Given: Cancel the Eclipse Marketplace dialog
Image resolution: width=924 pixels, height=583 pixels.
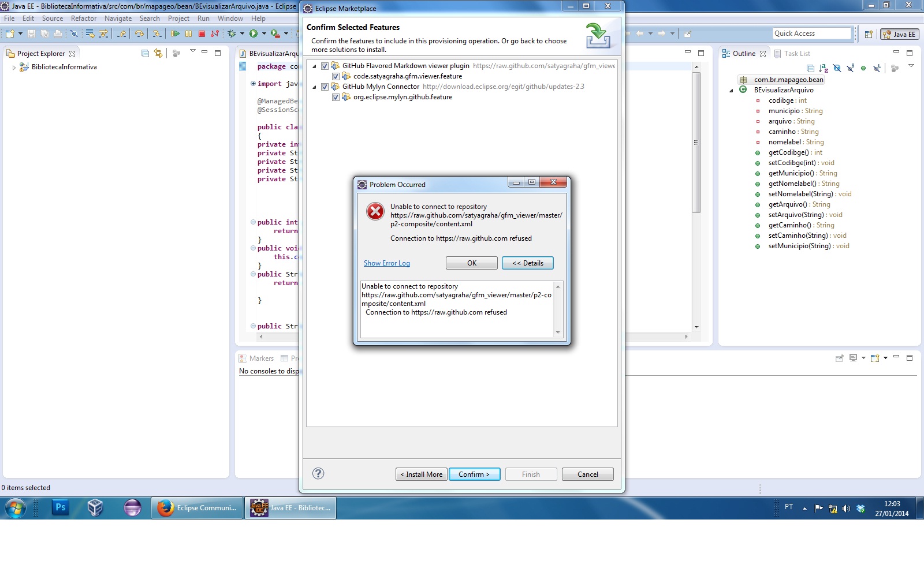Looking at the screenshot, I should click(x=588, y=474).
